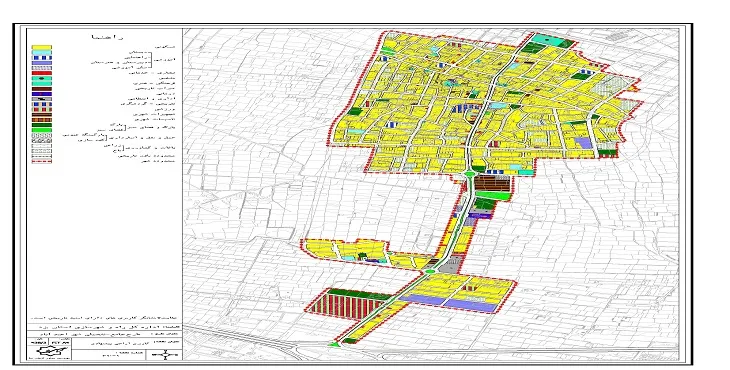Click the red dashed boundary legend symbol
This screenshot has width=730, height=370.
tap(41, 161)
